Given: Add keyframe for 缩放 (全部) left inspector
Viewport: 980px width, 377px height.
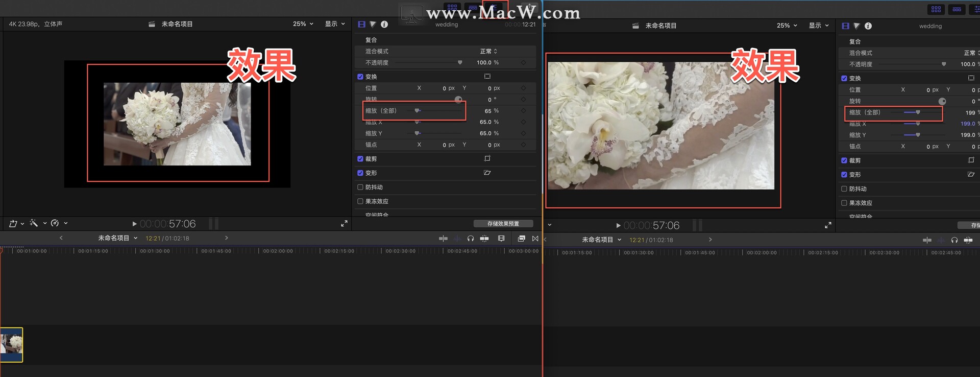Looking at the screenshot, I should point(524,111).
